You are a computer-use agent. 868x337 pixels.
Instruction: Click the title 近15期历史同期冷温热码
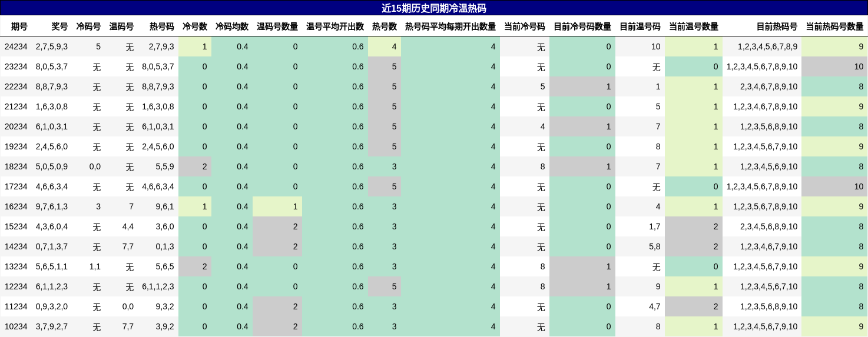point(434,8)
